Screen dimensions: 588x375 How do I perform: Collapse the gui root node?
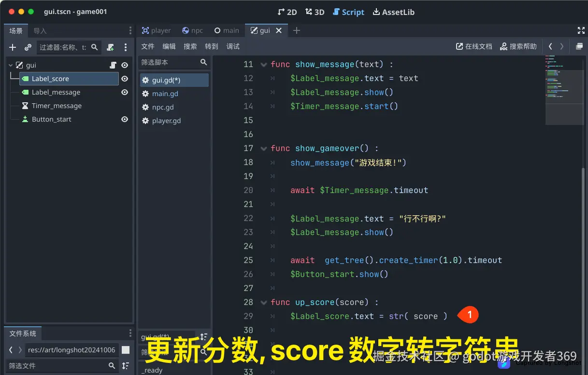coord(11,65)
